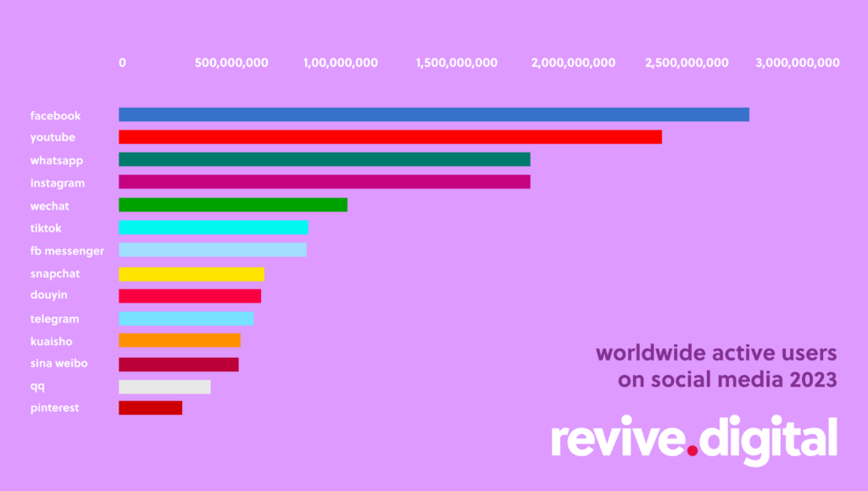This screenshot has height=491, width=868.
Task: Click the snapchat yellow bar
Action: (192, 274)
